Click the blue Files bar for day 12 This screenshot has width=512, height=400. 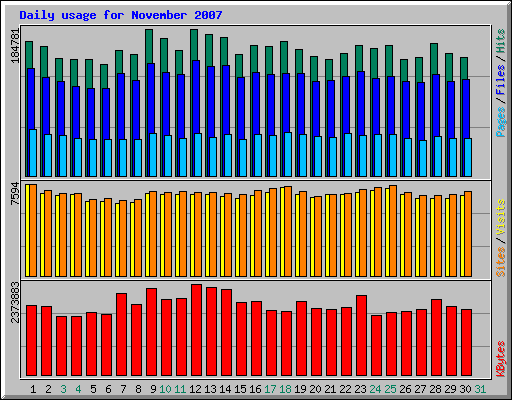coord(197,97)
